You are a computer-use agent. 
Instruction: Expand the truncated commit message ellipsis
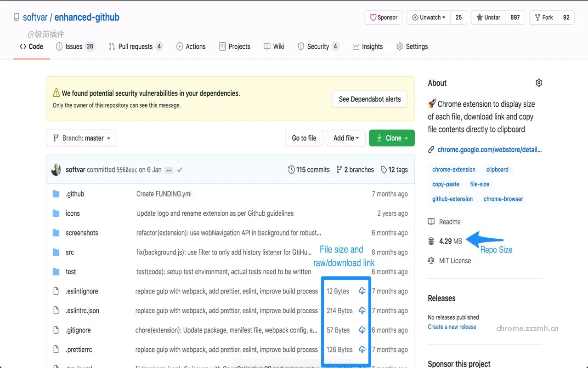coord(168,169)
